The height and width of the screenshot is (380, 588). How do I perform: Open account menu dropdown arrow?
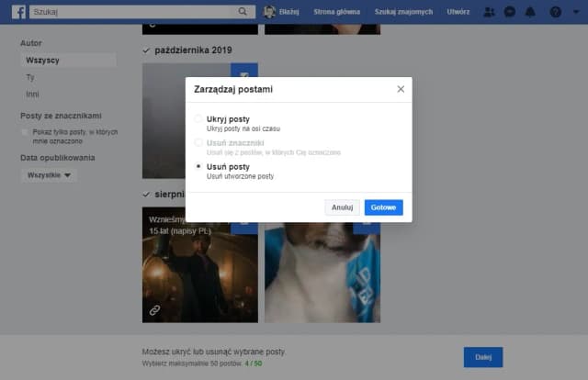click(x=574, y=12)
